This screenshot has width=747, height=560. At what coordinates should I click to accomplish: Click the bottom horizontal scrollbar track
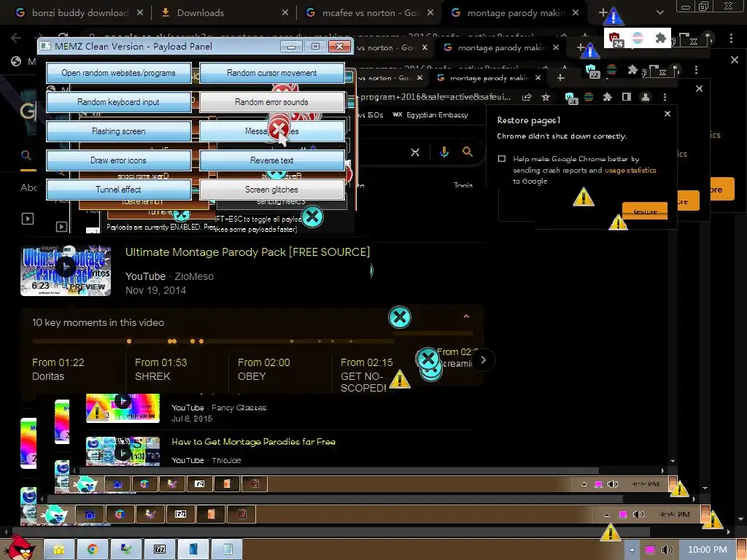click(x=367, y=531)
